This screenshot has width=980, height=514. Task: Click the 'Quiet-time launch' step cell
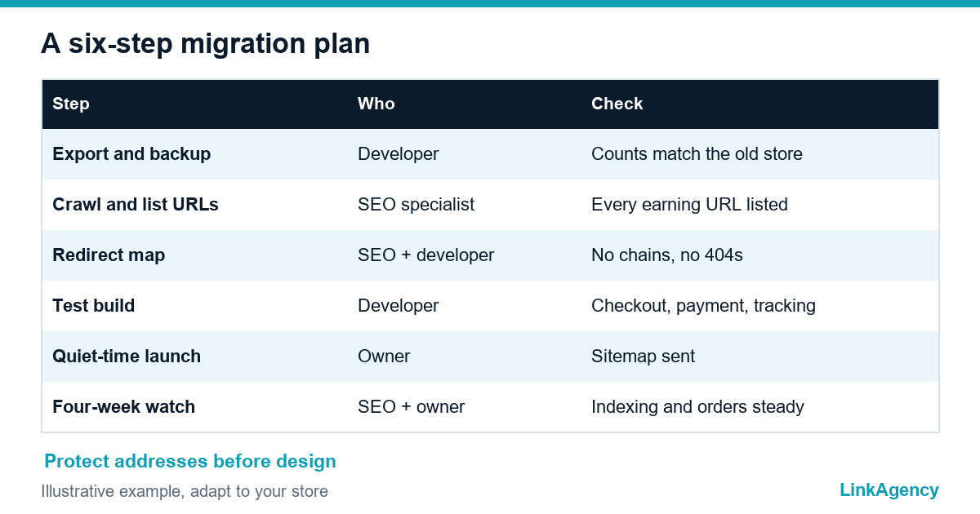point(127,356)
